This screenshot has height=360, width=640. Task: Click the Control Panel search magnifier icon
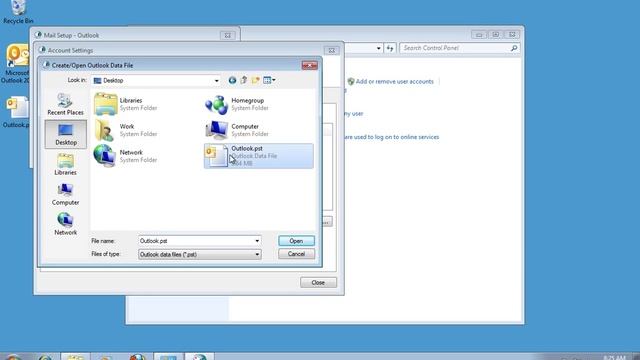point(514,48)
